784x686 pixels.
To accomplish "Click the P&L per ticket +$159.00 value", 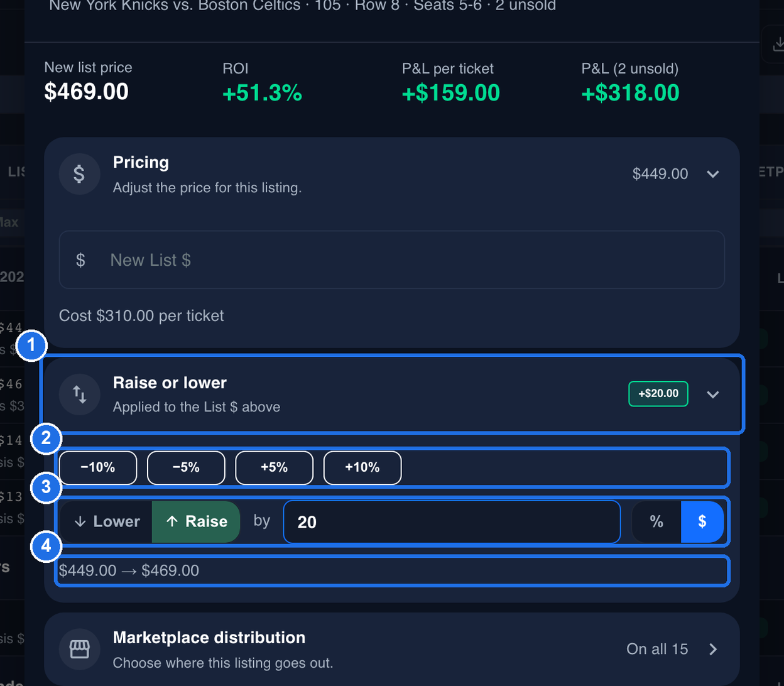I will pos(451,93).
